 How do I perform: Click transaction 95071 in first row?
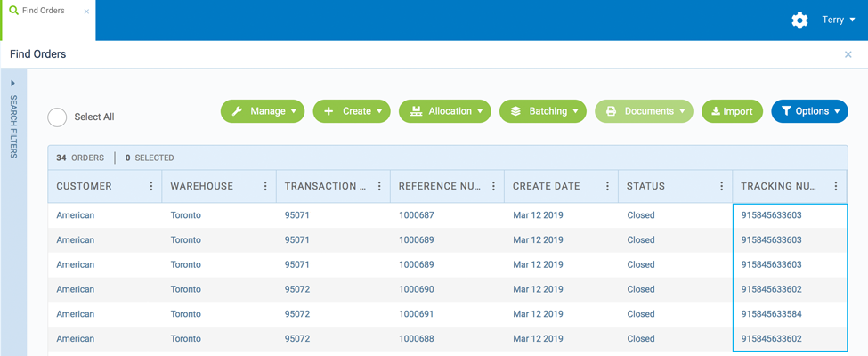(x=296, y=215)
